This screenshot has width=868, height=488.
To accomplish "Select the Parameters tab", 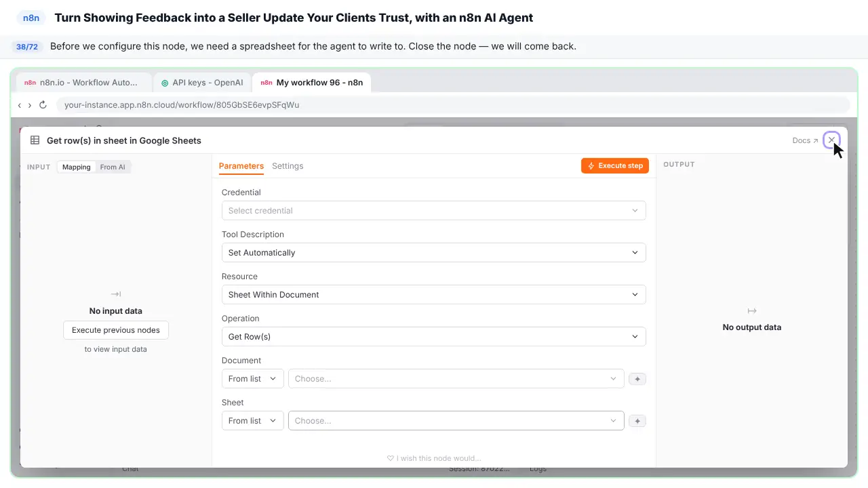I will [241, 166].
